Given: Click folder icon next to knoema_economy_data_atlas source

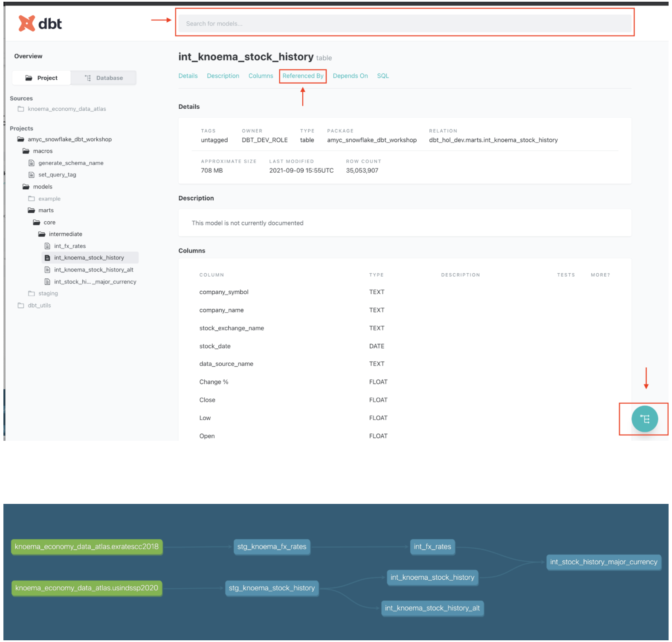Looking at the screenshot, I should click(21, 109).
